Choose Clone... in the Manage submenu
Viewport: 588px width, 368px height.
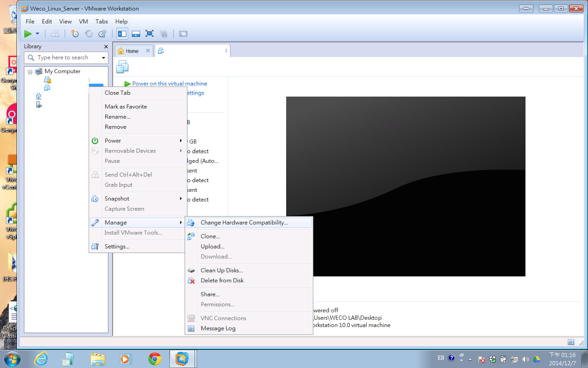pyautogui.click(x=249, y=237)
